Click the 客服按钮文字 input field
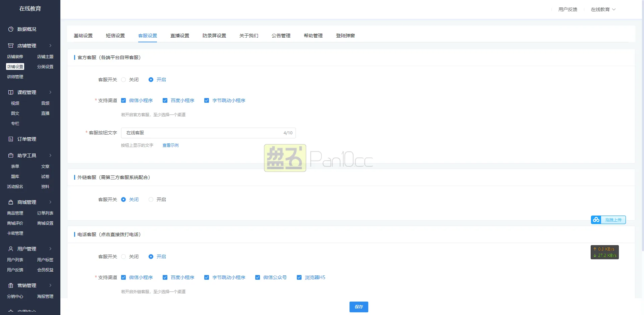The width and height of the screenshot is (644, 315). coord(201,133)
